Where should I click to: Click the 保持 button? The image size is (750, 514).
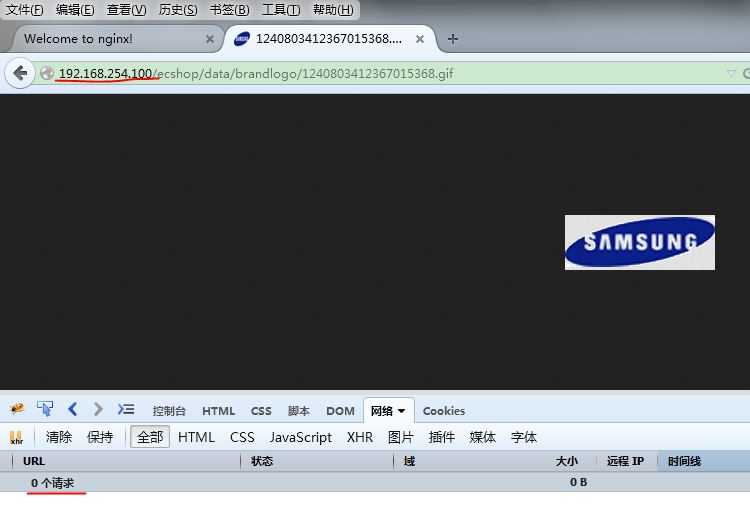point(100,437)
